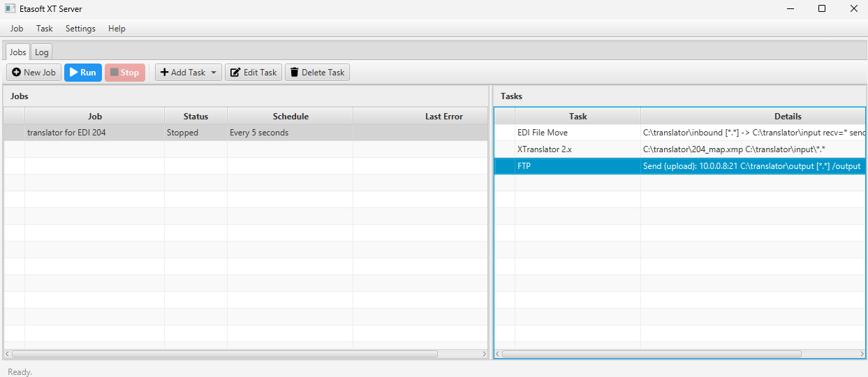The image size is (868, 377).
Task: Click the Task column header
Action: [578, 117]
